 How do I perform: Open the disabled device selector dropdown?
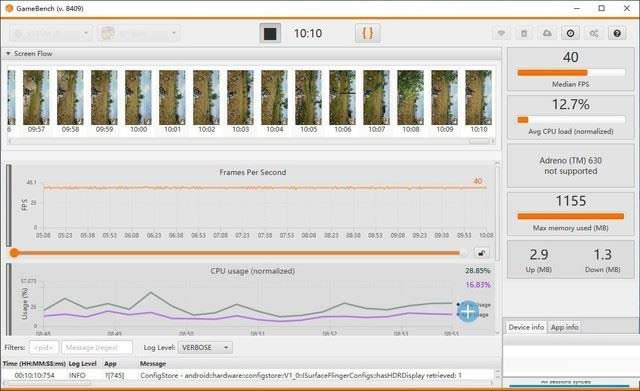click(50, 33)
